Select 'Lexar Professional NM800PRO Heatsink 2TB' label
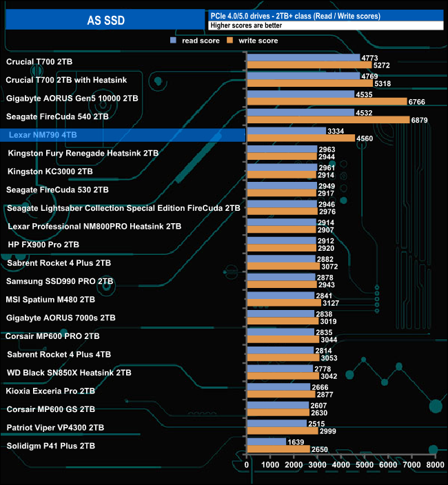Viewport: 448px width, 485px height. 94,227
